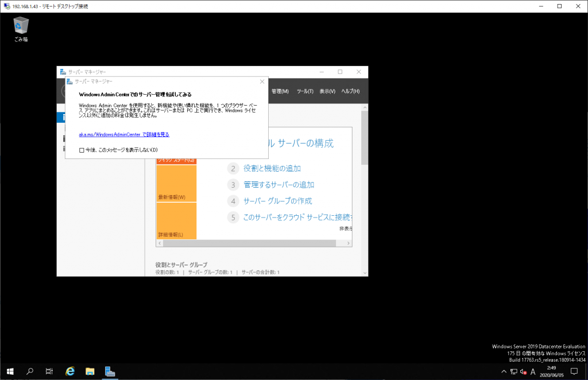Select the 詳細情報(L) orange tile
This screenshot has width=588, height=380.
(x=176, y=221)
